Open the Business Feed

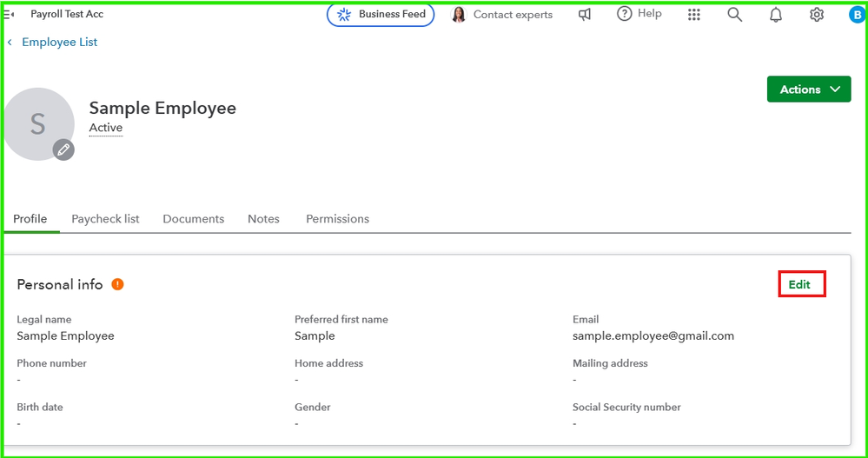coord(381,15)
